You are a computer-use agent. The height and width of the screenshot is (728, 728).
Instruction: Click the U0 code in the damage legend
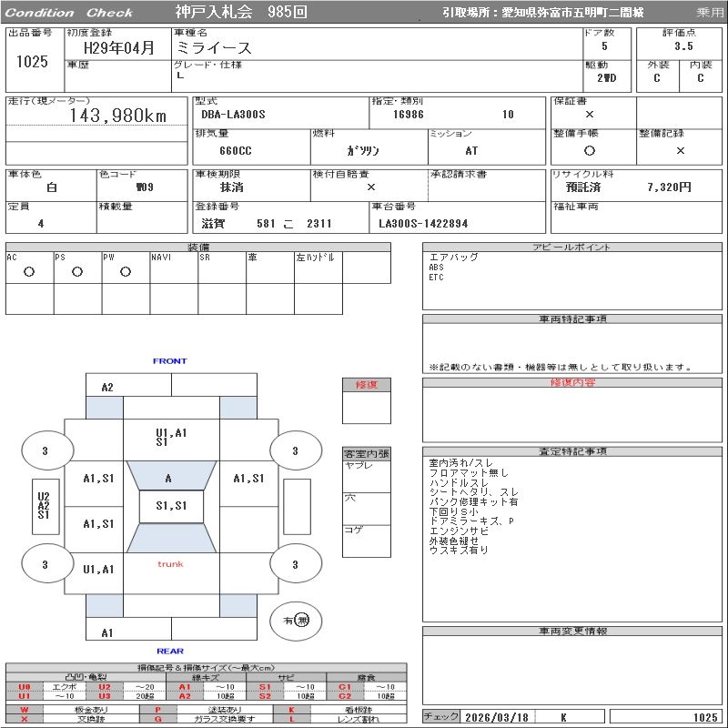coord(25,687)
